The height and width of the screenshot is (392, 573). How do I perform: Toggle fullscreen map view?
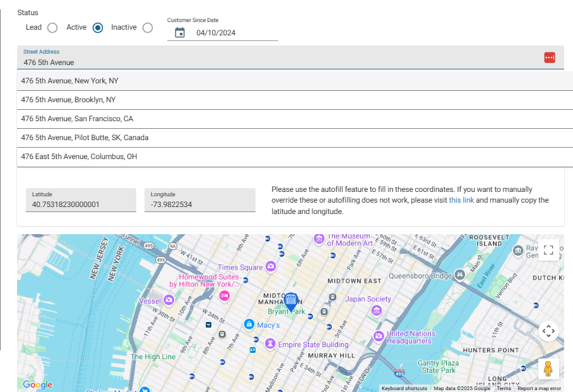[x=548, y=250]
